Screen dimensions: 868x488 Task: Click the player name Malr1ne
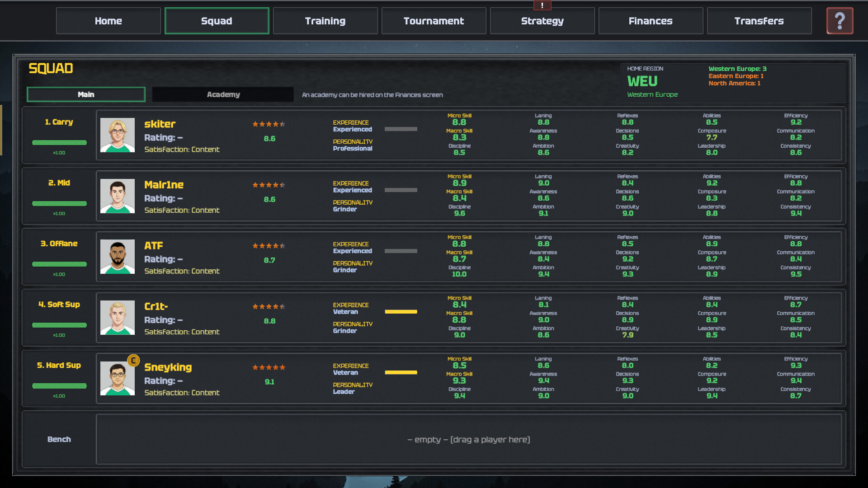pos(164,185)
